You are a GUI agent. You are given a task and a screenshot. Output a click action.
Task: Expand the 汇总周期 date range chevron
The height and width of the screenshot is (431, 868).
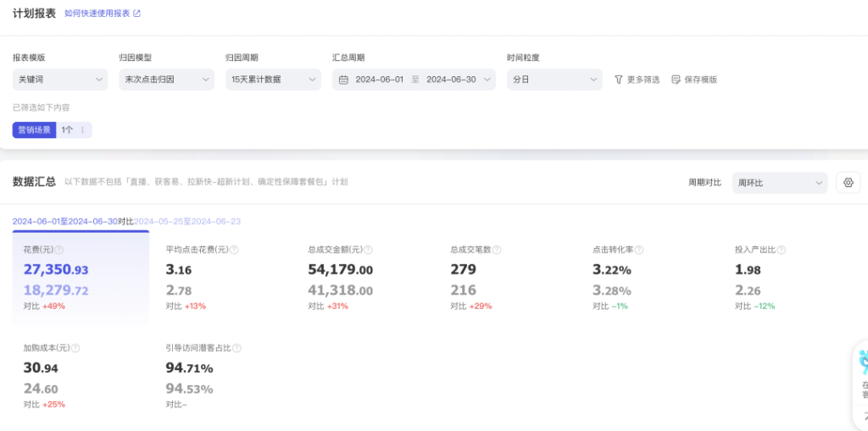click(x=487, y=80)
